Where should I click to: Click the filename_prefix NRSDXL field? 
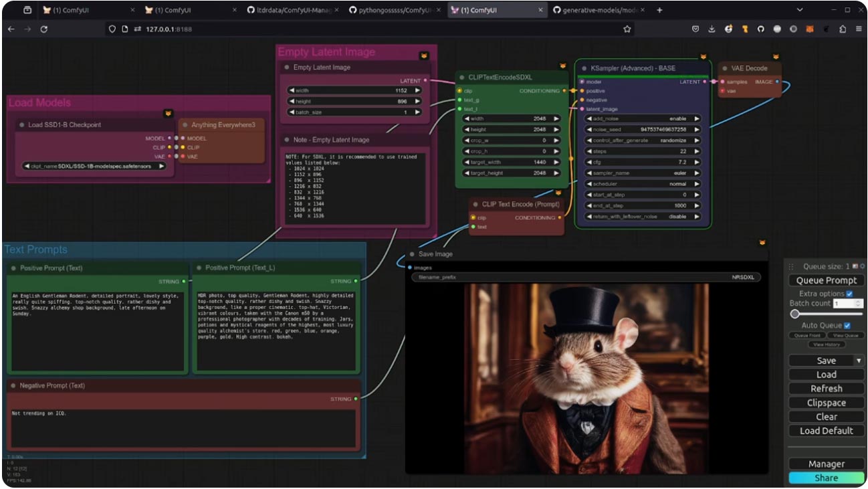click(586, 277)
